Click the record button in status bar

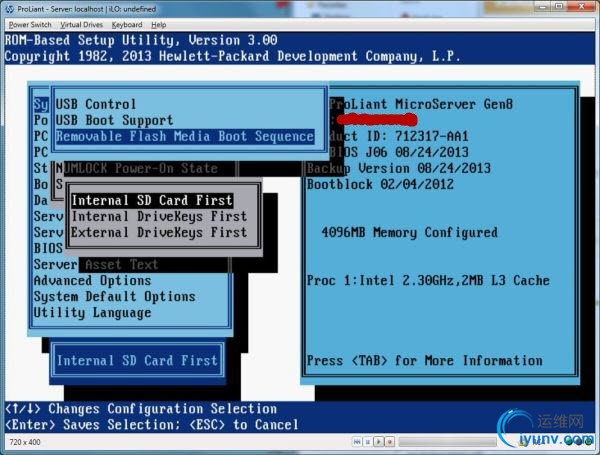(390, 442)
